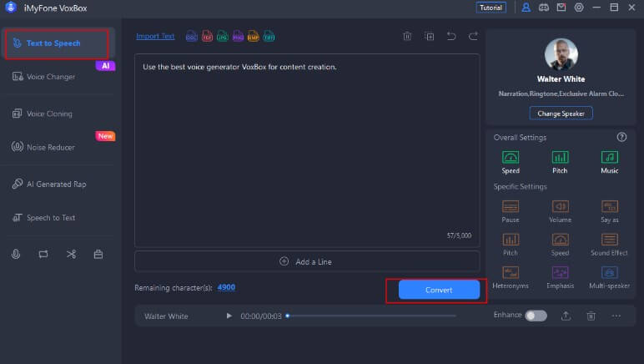Screen dimensions: 644x364
Task: Import a JPG image via green icon
Action: point(223,36)
